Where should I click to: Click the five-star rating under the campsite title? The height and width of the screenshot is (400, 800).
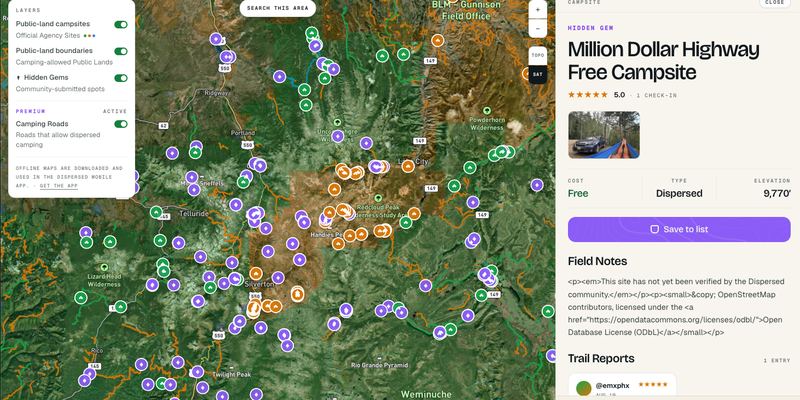click(x=588, y=95)
